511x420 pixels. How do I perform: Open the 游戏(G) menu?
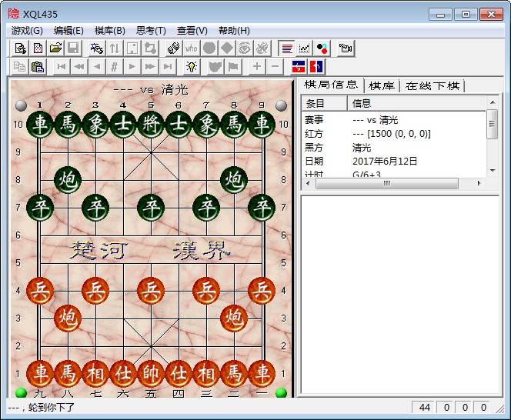pos(27,31)
